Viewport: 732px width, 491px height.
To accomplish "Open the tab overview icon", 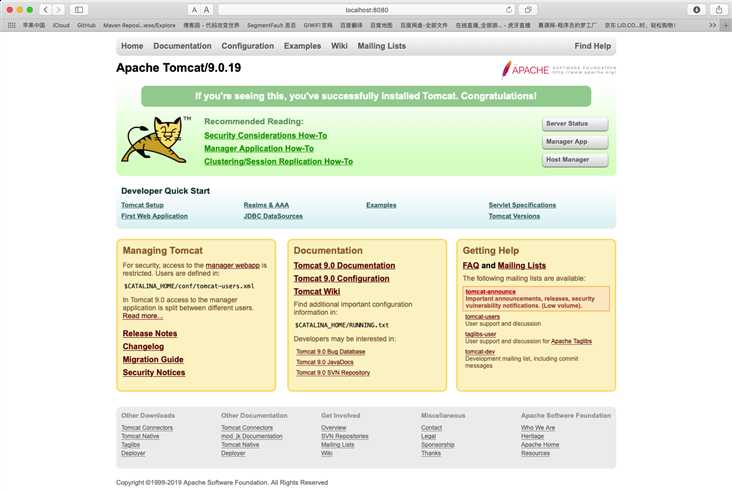I will [x=528, y=9].
